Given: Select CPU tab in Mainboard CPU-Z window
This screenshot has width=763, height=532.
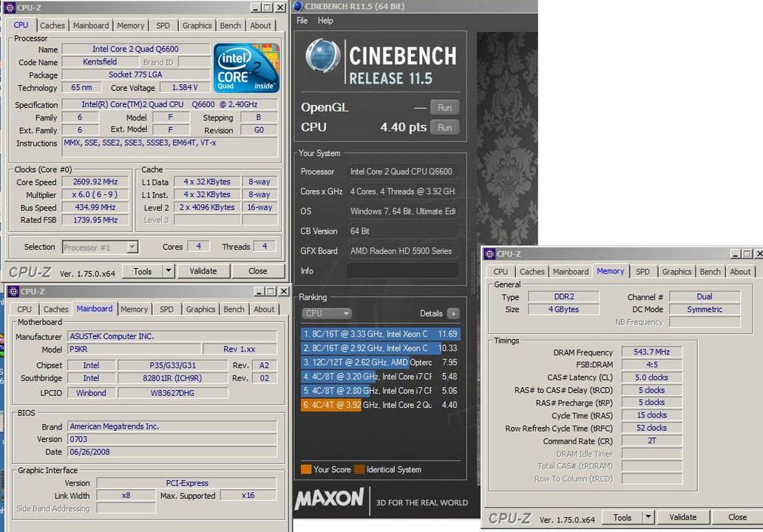Looking at the screenshot, I should click(x=24, y=309).
